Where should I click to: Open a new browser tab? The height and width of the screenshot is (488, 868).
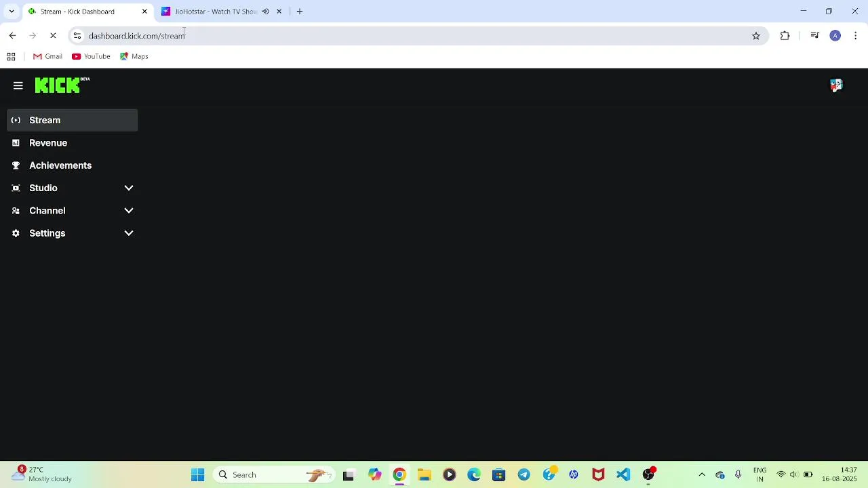[300, 12]
